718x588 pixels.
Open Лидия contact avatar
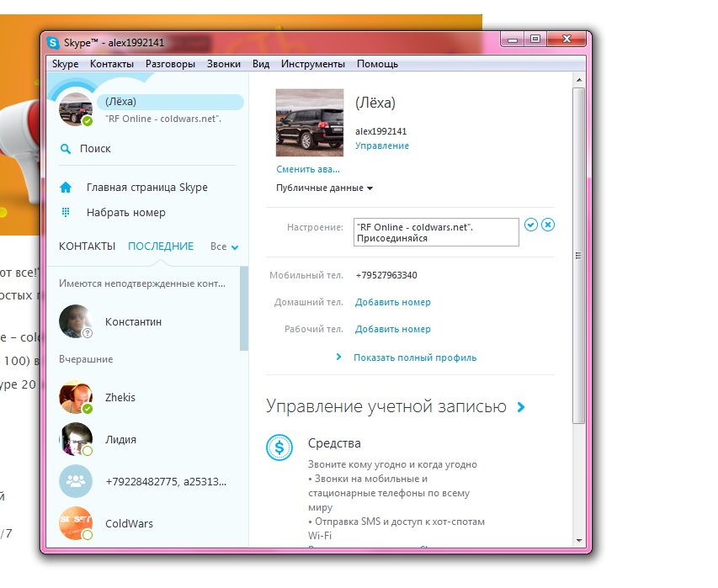(x=76, y=439)
